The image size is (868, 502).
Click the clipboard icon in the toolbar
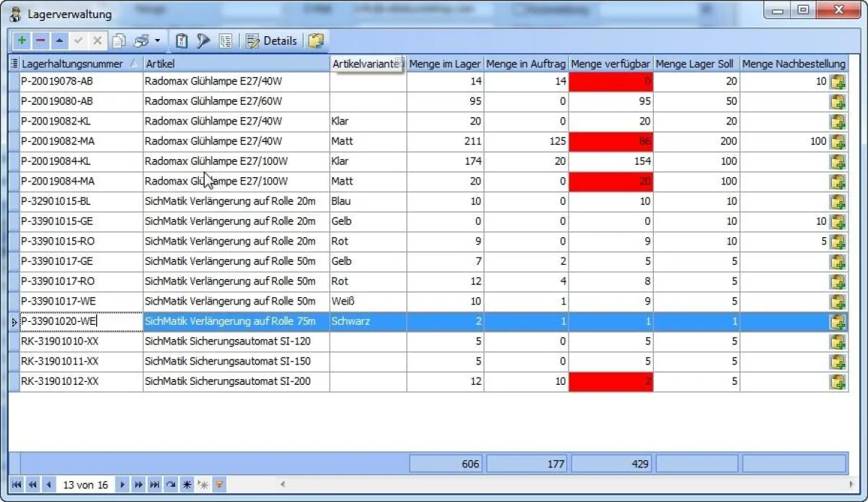pos(182,41)
